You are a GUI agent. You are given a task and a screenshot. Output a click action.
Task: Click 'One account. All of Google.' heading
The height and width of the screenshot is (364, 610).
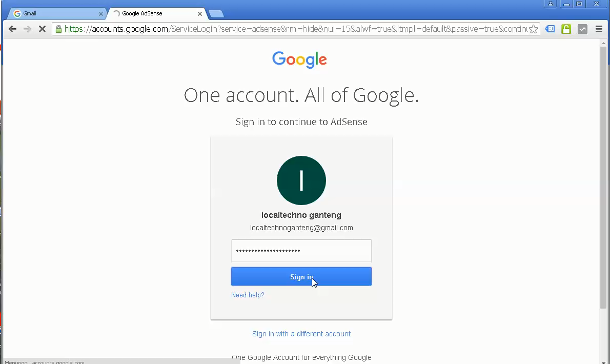point(301,95)
